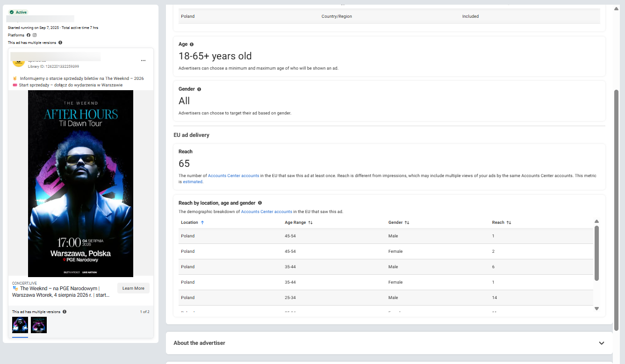Image resolution: width=625 pixels, height=364 pixels.
Task: Click the '1 of 2' version counter
Action: point(144,312)
